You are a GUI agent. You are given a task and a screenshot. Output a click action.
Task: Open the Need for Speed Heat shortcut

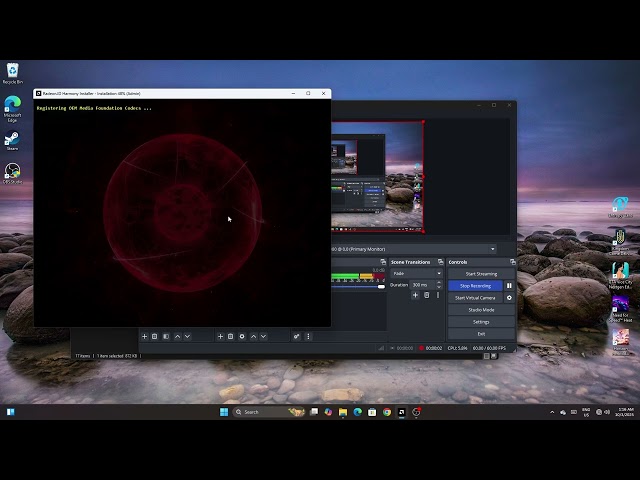620,309
